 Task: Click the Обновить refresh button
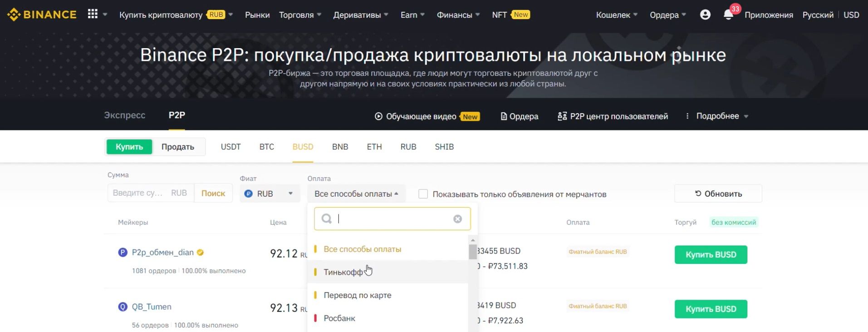pos(718,193)
